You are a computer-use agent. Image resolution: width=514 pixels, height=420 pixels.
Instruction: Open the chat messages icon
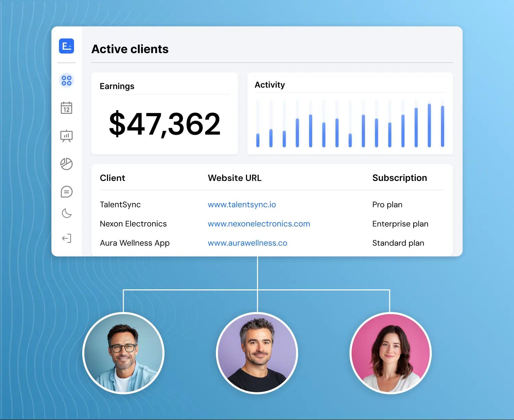click(66, 192)
